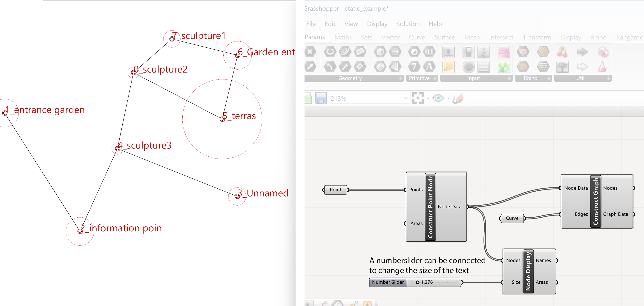
Task: Toggle the Boolean Toggle input icon
Action: tap(468, 52)
